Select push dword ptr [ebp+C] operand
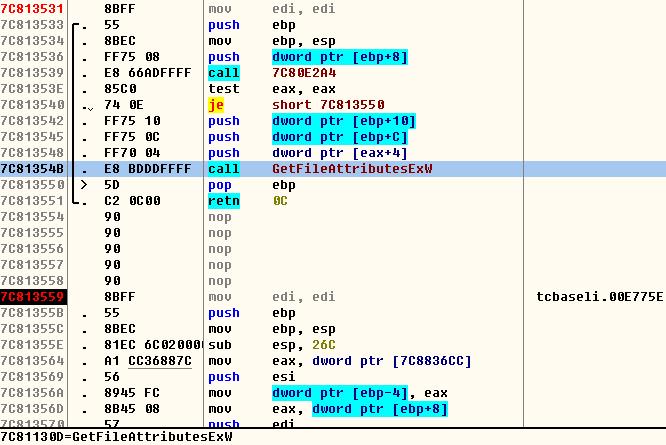The width and height of the screenshot is (666, 445). point(340,137)
